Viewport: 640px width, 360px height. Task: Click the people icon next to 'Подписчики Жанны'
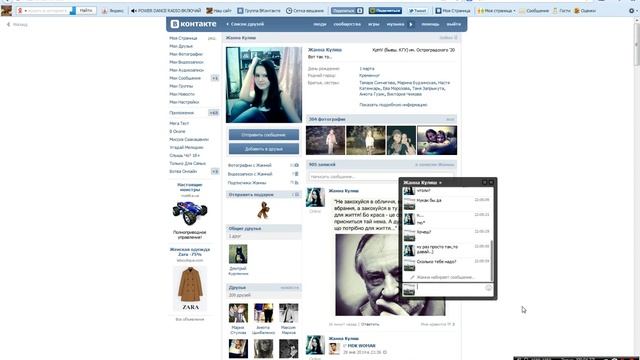pyautogui.click(x=296, y=183)
